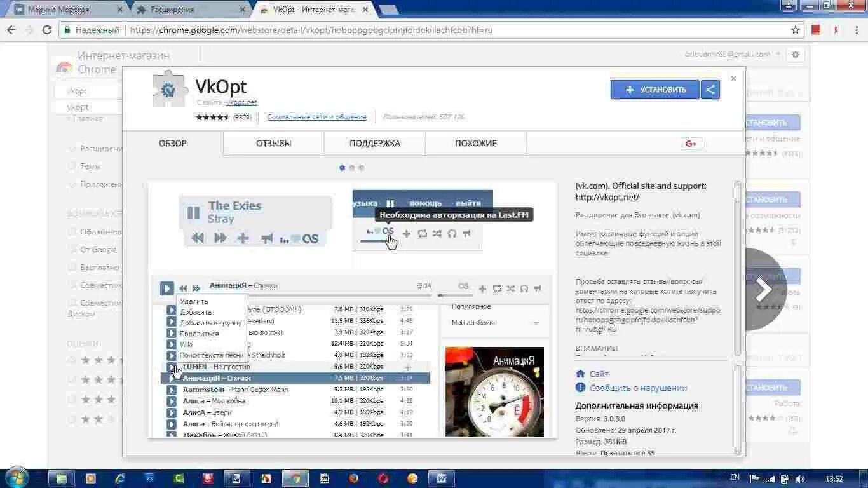Viewport: 868px width, 488px height.
Task: Switch to the Марина Морская browser tab
Action: (67, 10)
